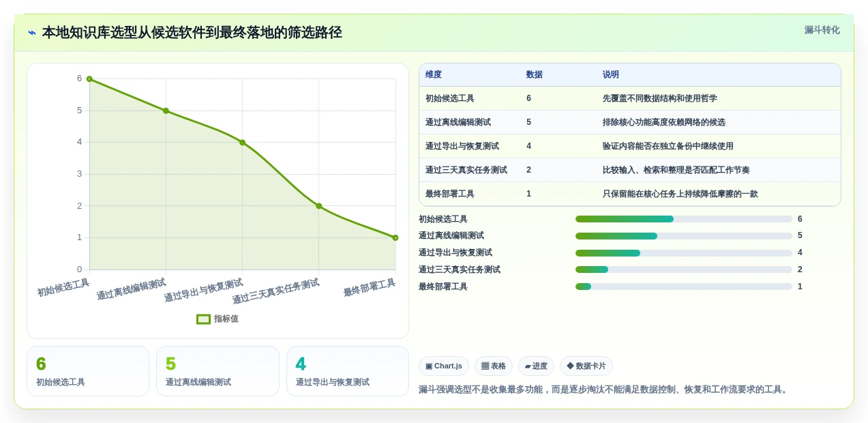Click the description 只保留能在核心任务上持续降低摩擦的一款
Screen dimensions: 868x423
[680, 194]
